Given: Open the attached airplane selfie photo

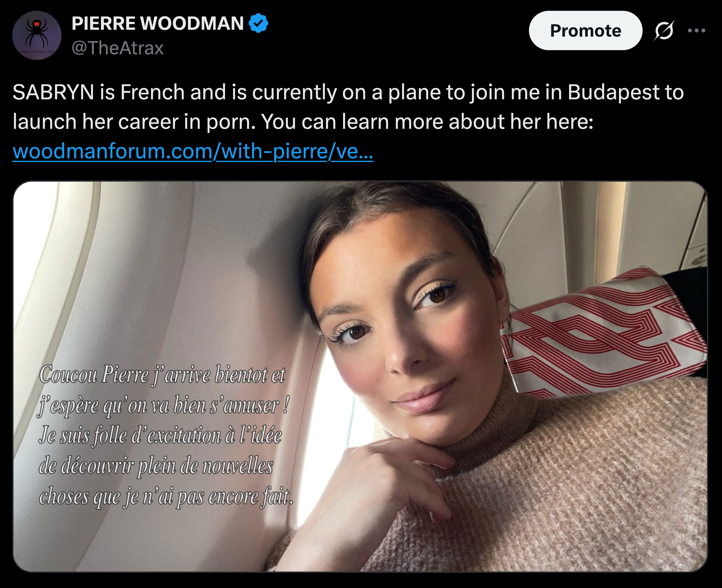Looking at the screenshot, I should coord(360,377).
